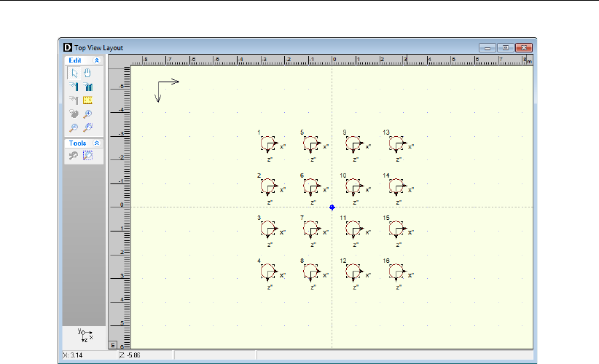This screenshot has height=364, width=599.
Task: Click the blue origin marker at center
Action: 332,207
